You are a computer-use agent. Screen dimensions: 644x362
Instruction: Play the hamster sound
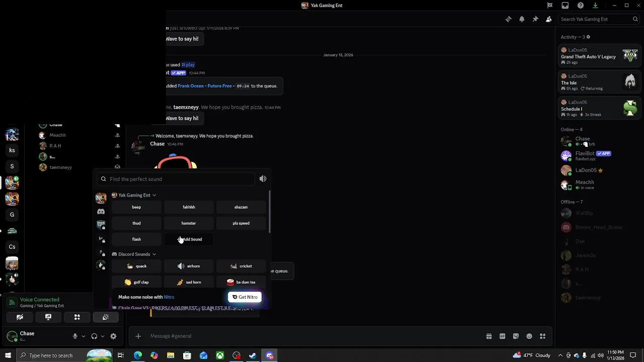click(189, 223)
